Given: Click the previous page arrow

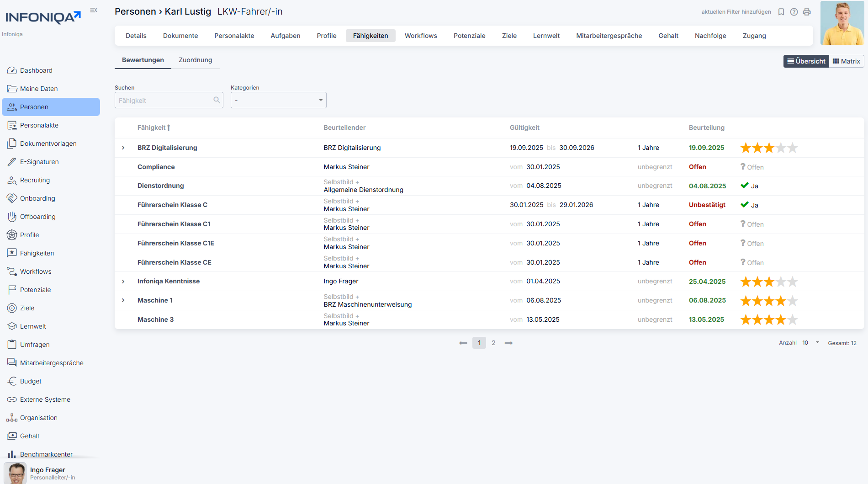Looking at the screenshot, I should click(463, 343).
